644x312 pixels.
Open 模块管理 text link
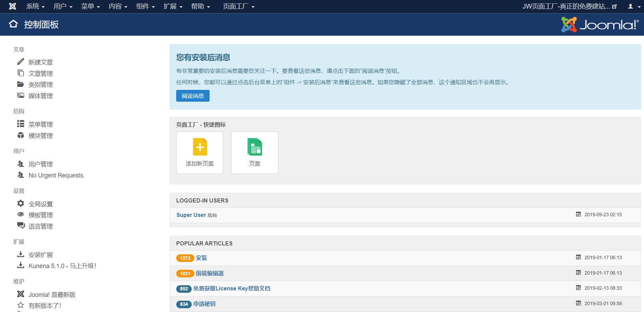tap(40, 136)
